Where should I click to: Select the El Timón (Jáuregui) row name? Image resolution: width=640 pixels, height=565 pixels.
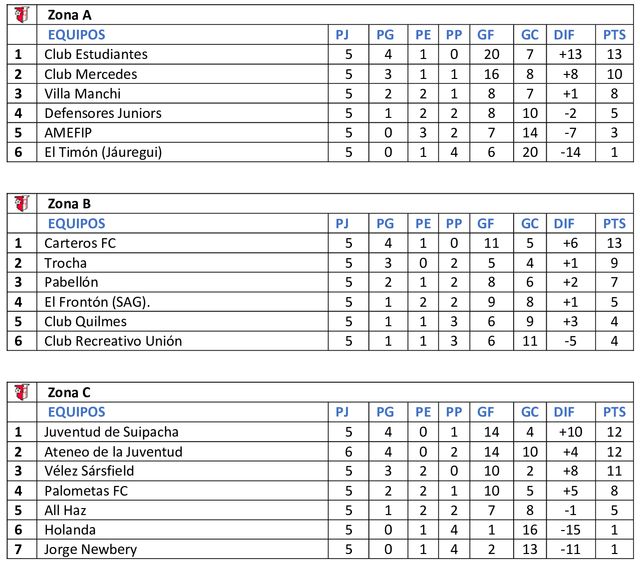pos(103,152)
